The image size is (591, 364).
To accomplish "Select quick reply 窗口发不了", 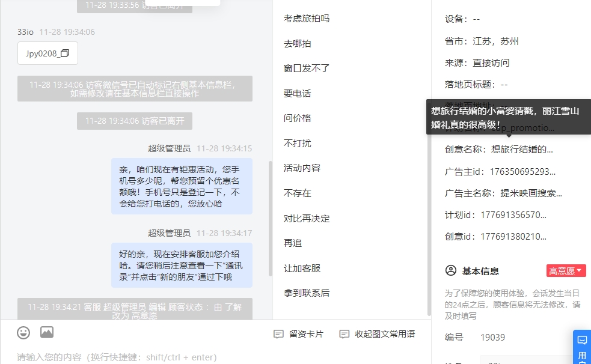I will [307, 68].
